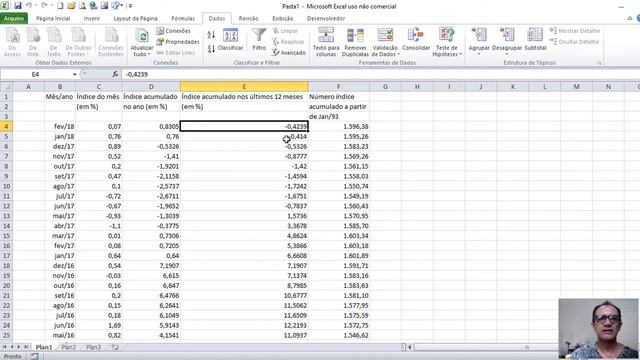This screenshot has width=640, height=360.
Task: Click cell 12,2193 in column E
Action: click(x=244, y=325)
